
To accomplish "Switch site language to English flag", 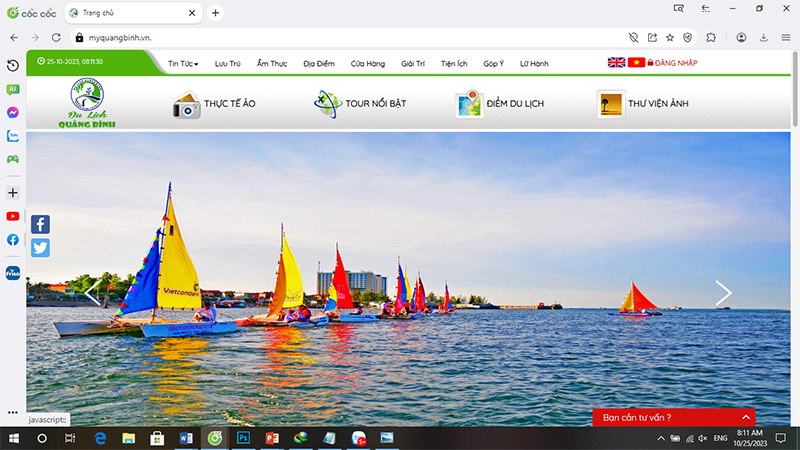I will [616, 62].
